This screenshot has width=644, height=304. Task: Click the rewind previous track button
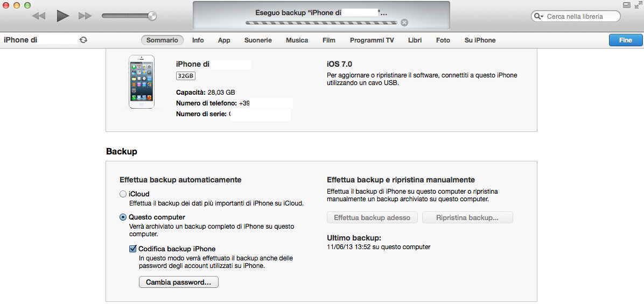[x=38, y=16]
